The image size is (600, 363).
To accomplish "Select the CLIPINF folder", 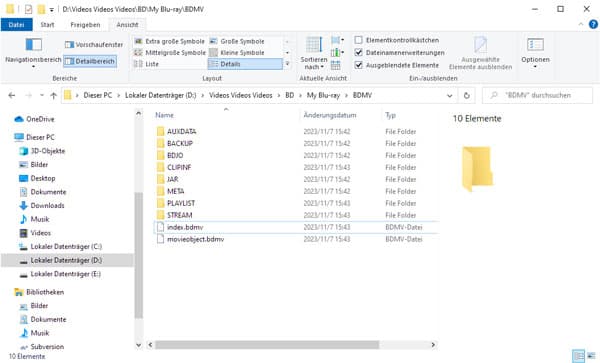I will tap(179, 167).
